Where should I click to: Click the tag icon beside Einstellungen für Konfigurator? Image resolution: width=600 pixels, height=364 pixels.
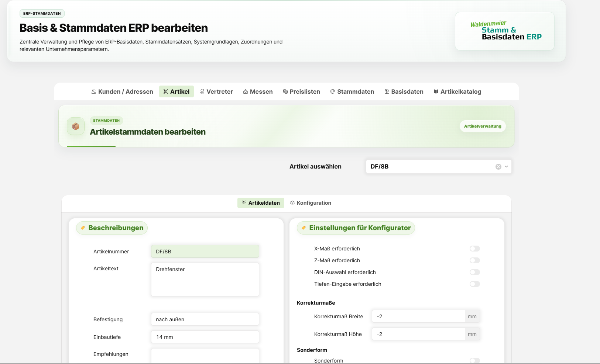[x=304, y=228]
